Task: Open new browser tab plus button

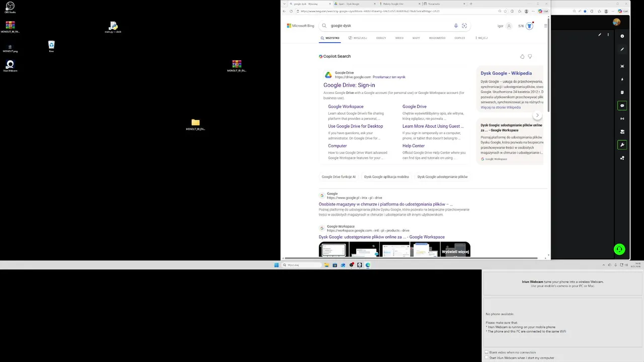Action: pos(471,4)
